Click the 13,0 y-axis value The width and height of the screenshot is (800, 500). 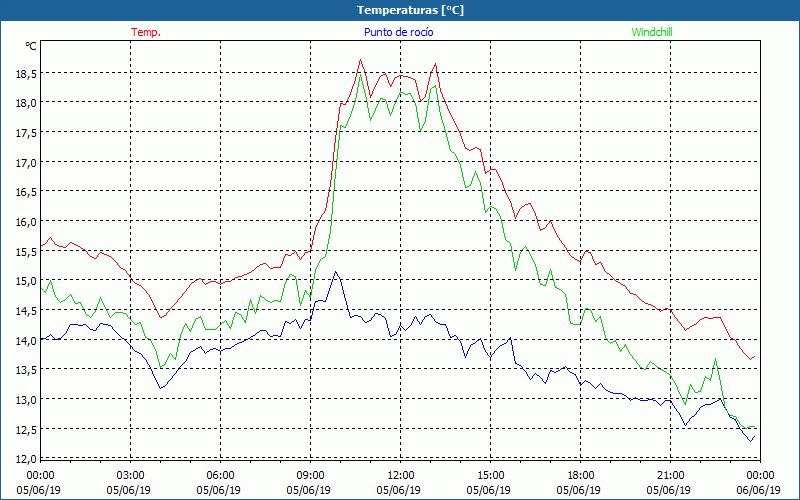tap(26, 399)
